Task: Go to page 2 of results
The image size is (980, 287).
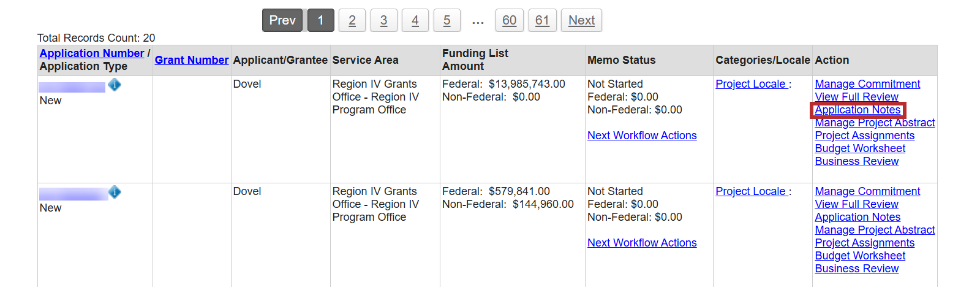Action: pos(352,20)
